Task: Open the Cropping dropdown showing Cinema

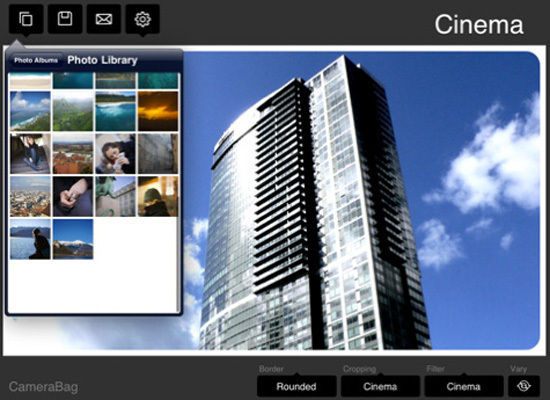Action: click(x=380, y=386)
